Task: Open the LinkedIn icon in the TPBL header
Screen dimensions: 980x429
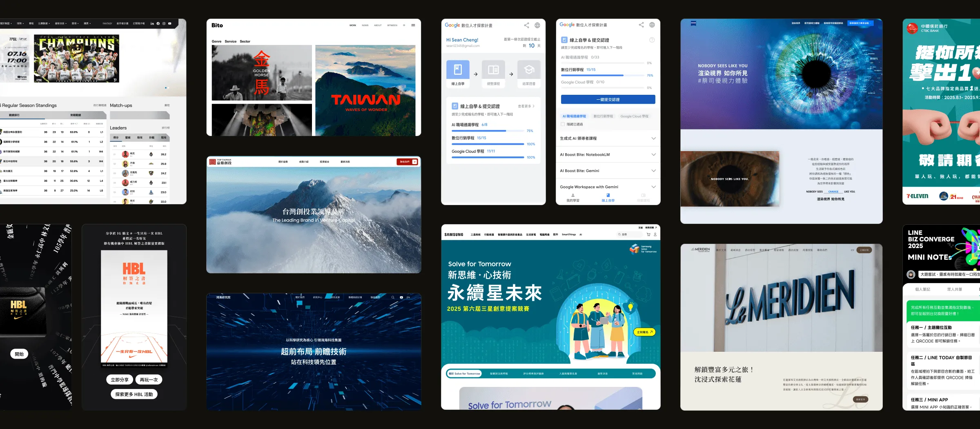Action: (152, 24)
